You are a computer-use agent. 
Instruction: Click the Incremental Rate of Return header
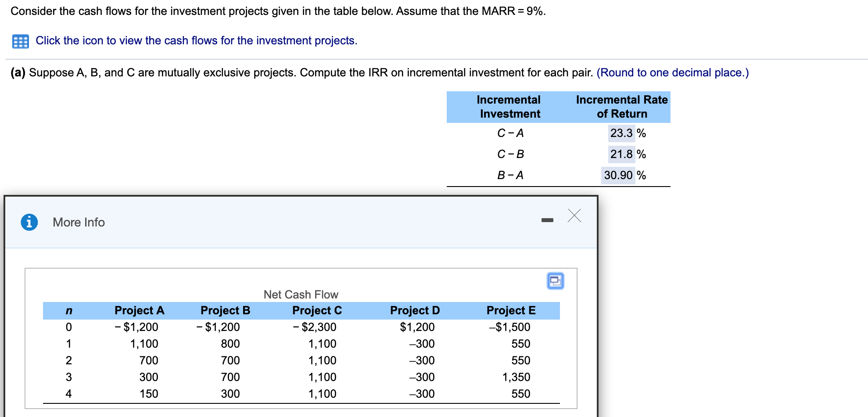coord(622,107)
